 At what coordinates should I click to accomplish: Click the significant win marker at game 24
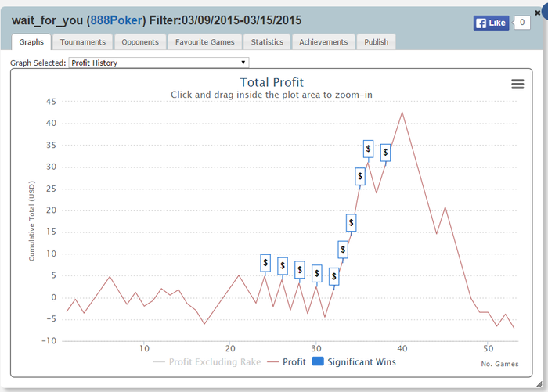[x=265, y=263]
